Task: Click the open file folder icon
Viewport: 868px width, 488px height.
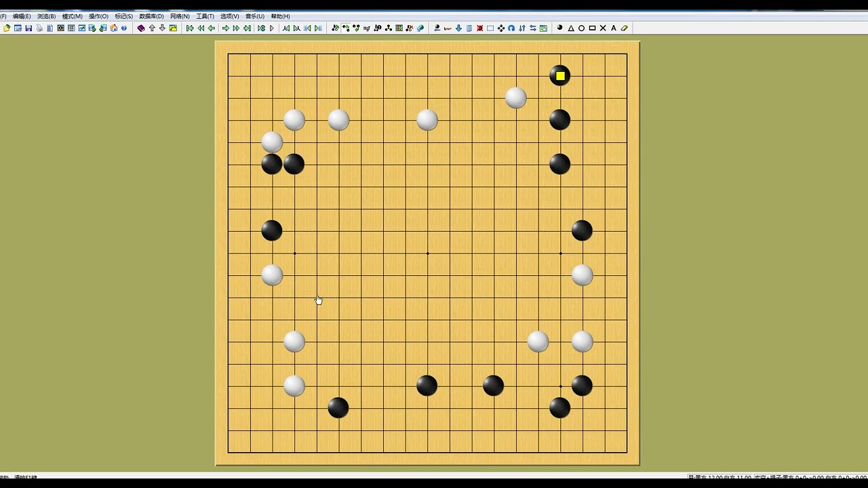Action: 7,28
